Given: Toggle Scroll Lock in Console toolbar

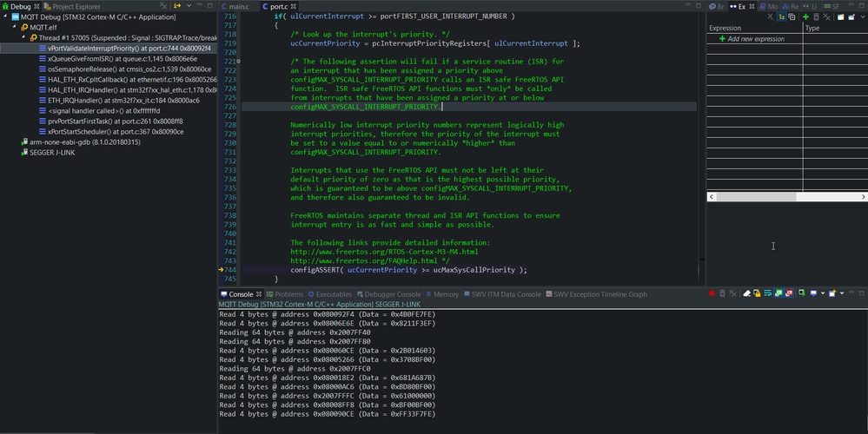Looking at the screenshot, I should coord(757,293).
